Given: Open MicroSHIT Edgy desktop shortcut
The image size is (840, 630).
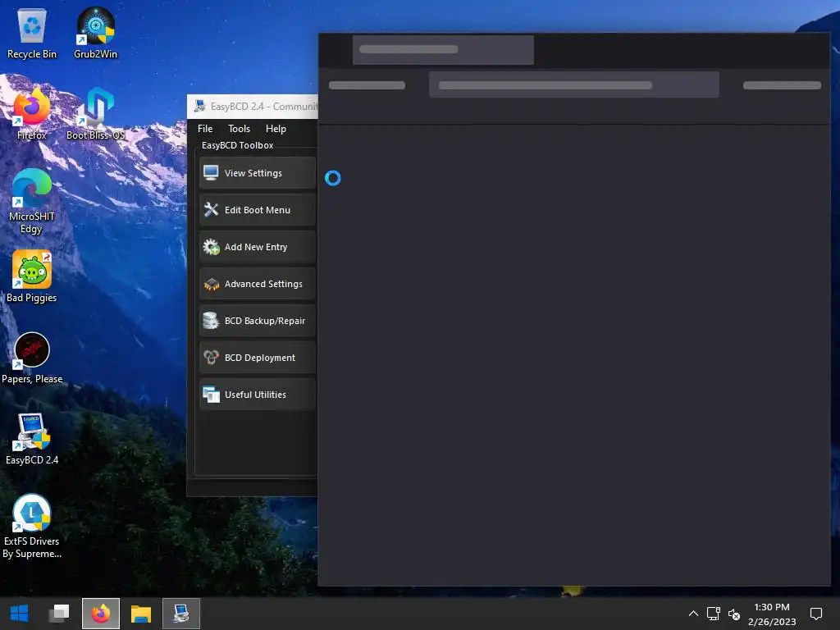Looking at the screenshot, I should click(x=32, y=202).
